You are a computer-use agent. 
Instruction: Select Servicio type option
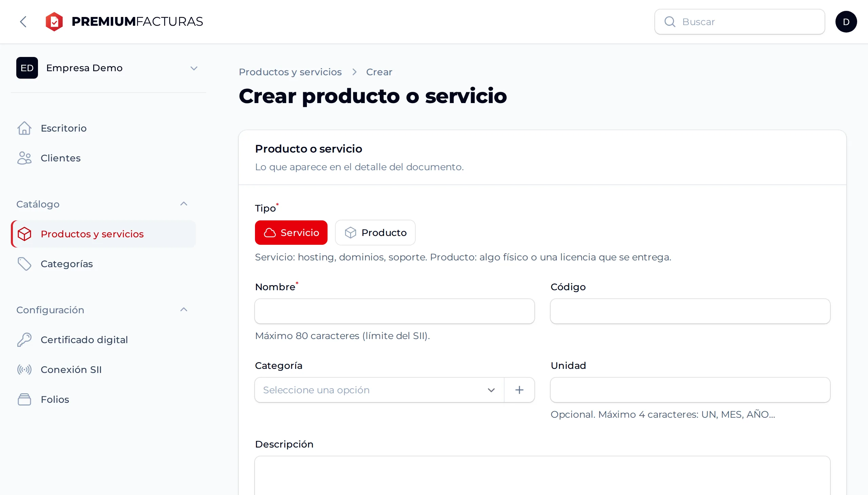click(x=291, y=233)
